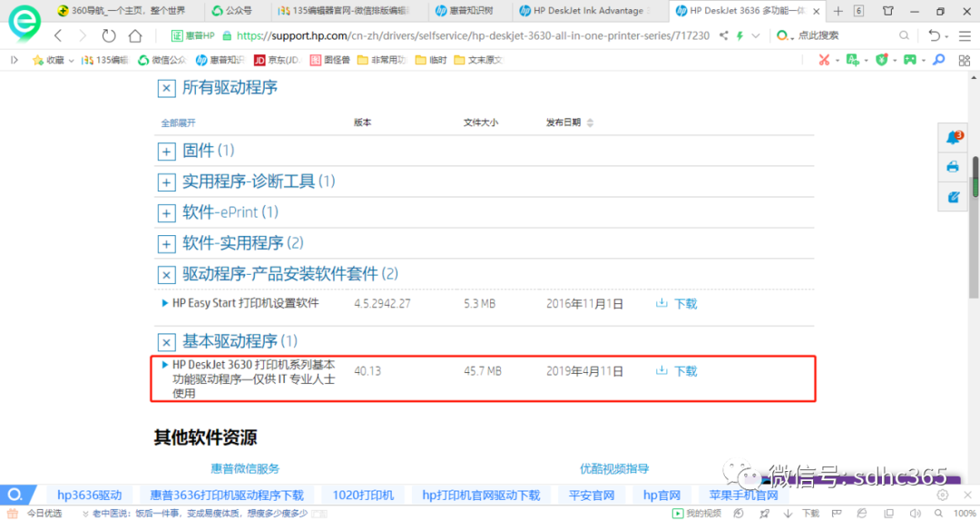Open 135编辑 bookmark
The width and height of the screenshot is (980, 520).
pyautogui.click(x=105, y=60)
